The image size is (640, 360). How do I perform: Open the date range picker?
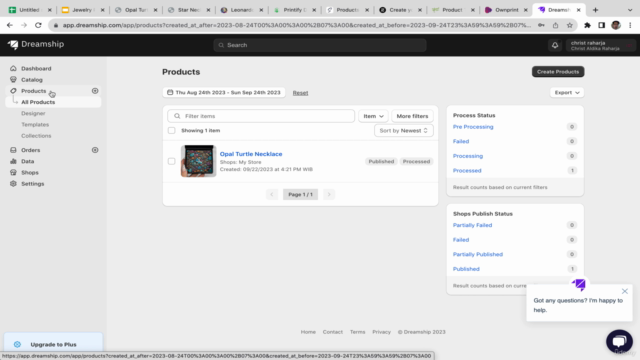pyautogui.click(x=224, y=93)
